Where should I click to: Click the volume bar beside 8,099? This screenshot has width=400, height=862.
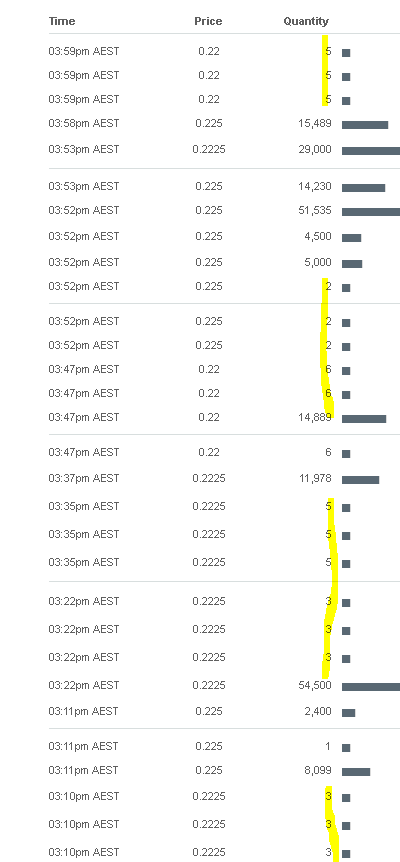pos(356,772)
